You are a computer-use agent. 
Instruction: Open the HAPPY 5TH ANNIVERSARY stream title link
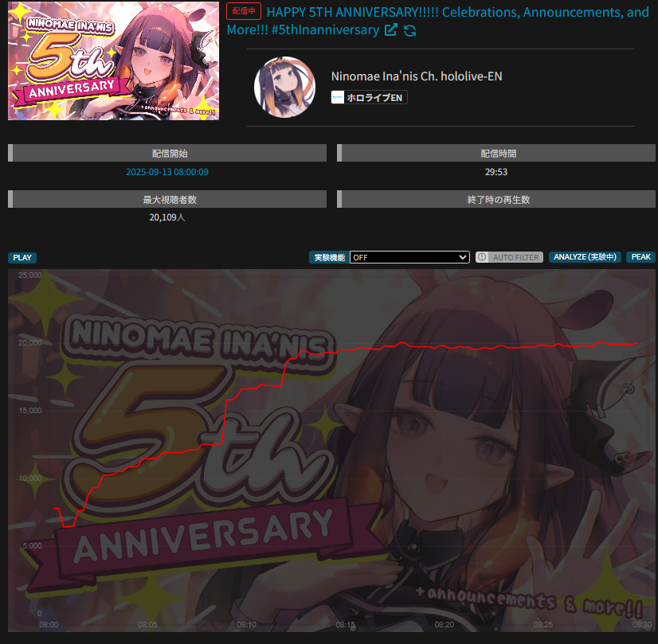[437, 21]
